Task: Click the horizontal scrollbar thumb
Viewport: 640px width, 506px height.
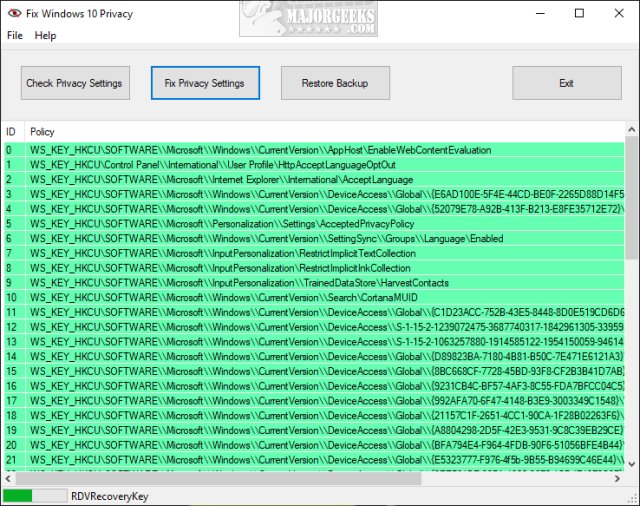Action: (218, 478)
